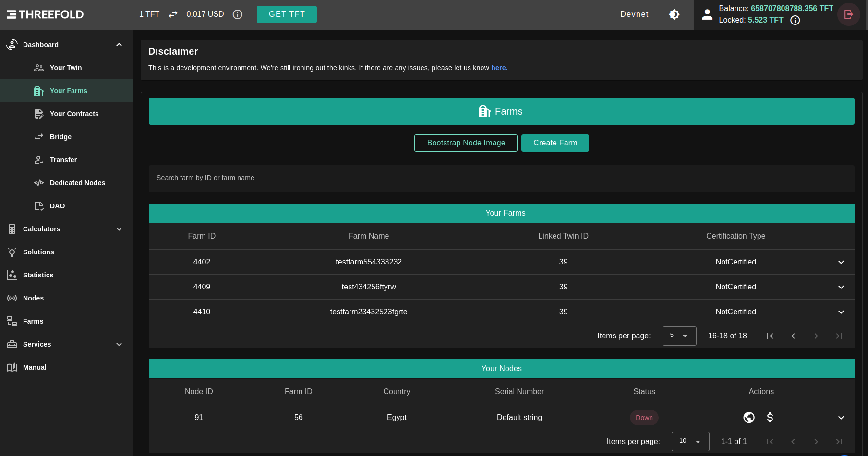Viewport: 868px width, 456px height.
Task: Expand the Calculators sidebar menu
Action: [119, 229]
